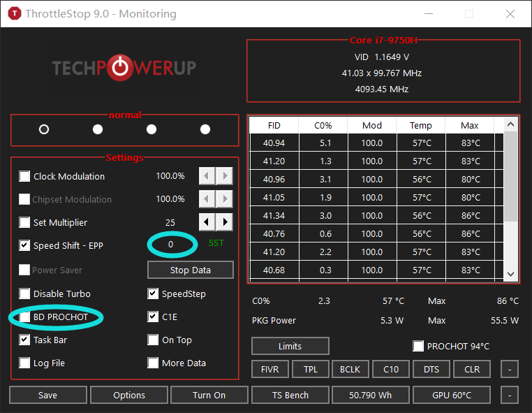Click the GPU 60°C button
Screen dimensions: 532x413
point(452,395)
